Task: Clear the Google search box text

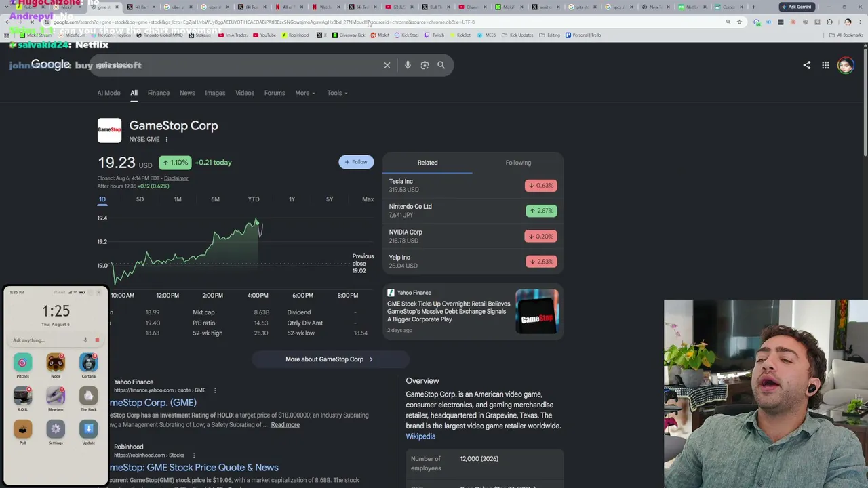Action: pyautogui.click(x=387, y=65)
